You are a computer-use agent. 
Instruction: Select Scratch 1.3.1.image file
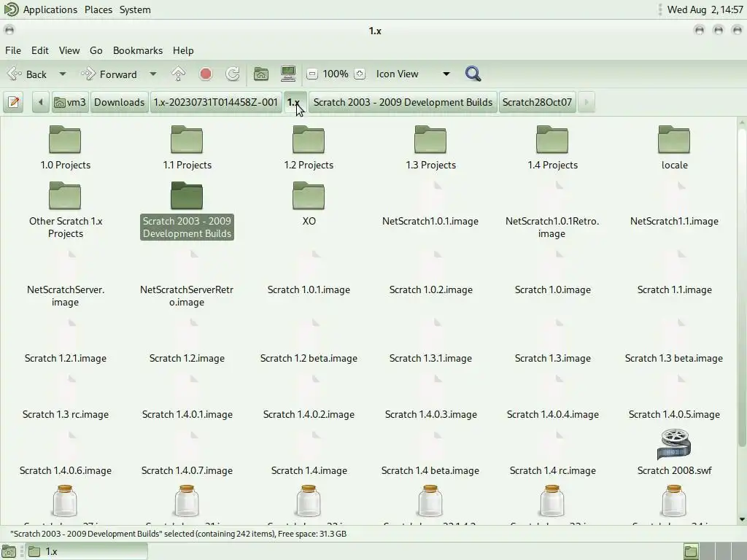pos(430,358)
